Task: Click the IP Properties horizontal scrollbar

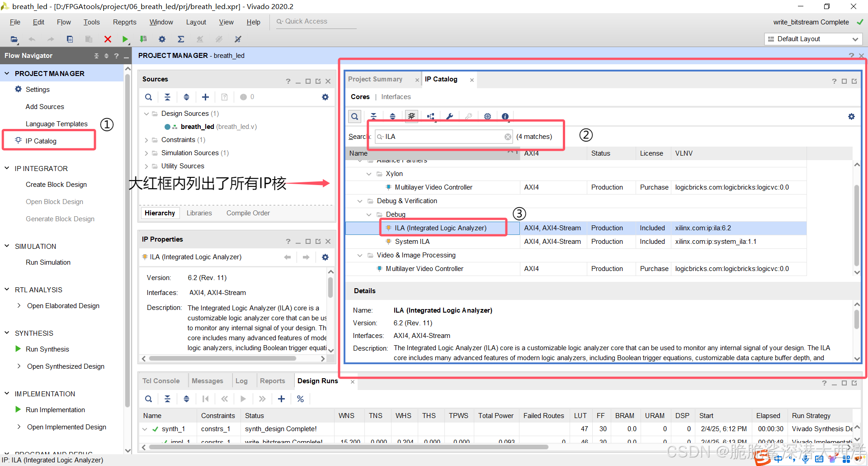Action: [222, 359]
